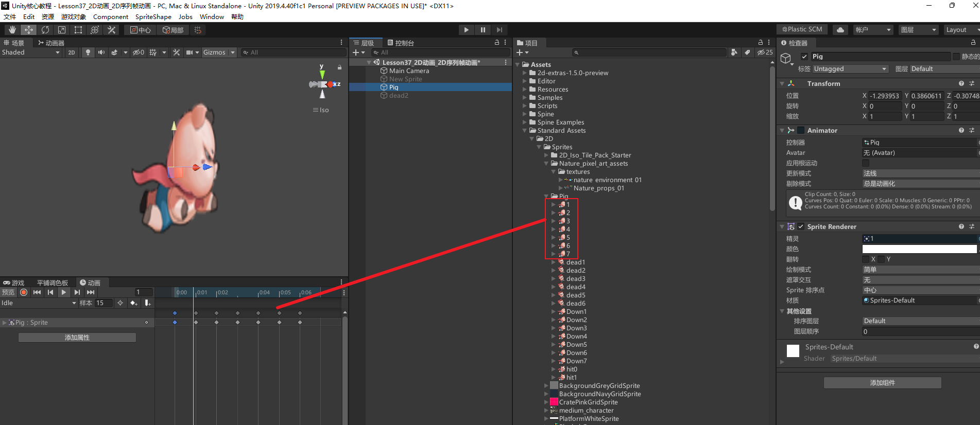Image resolution: width=980 pixels, height=425 pixels.
Task: Toggle scene audio speaker icon
Action: click(101, 52)
